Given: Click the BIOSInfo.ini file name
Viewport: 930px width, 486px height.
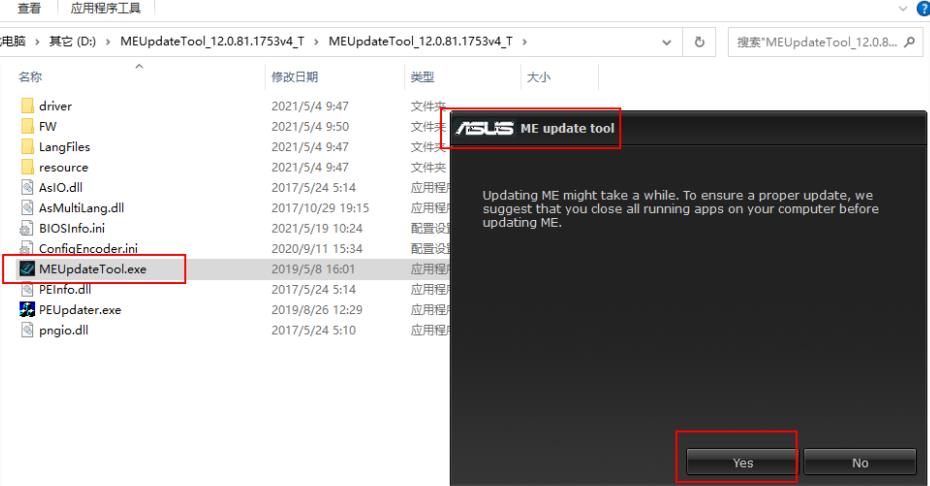Looking at the screenshot, I should [x=72, y=228].
